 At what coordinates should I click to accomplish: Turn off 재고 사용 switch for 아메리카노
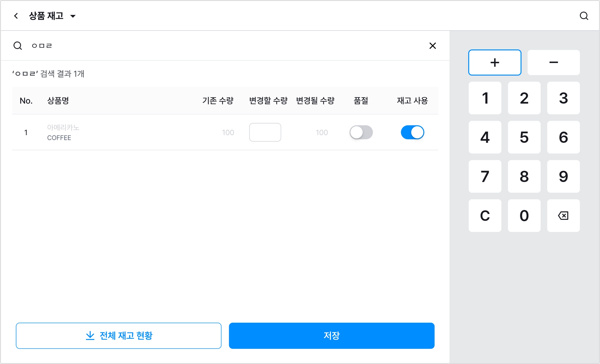[412, 132]
